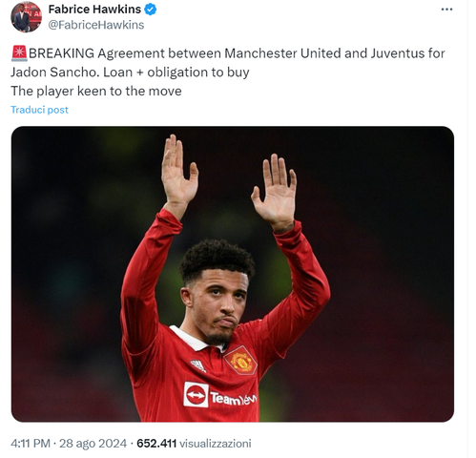
Task: Click the Manchester United crest on shirt
Action: [x=240, y=361]
